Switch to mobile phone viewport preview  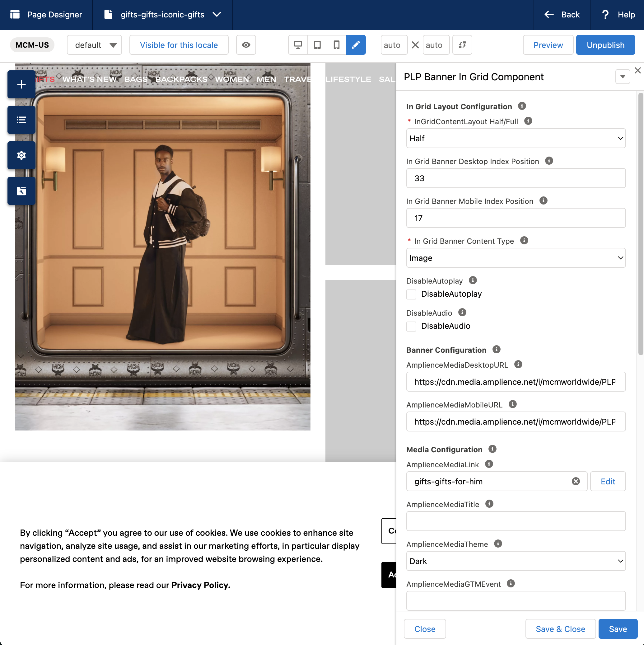tap(336, 45)
